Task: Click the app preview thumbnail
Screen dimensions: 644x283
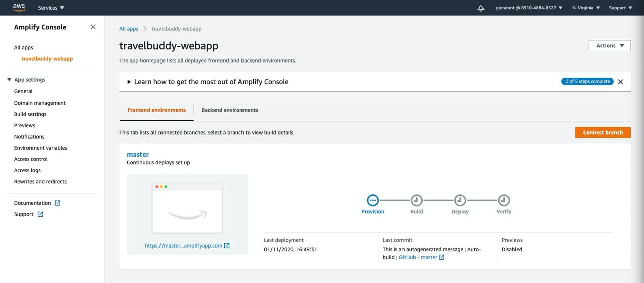Action: tap(187, 208)
